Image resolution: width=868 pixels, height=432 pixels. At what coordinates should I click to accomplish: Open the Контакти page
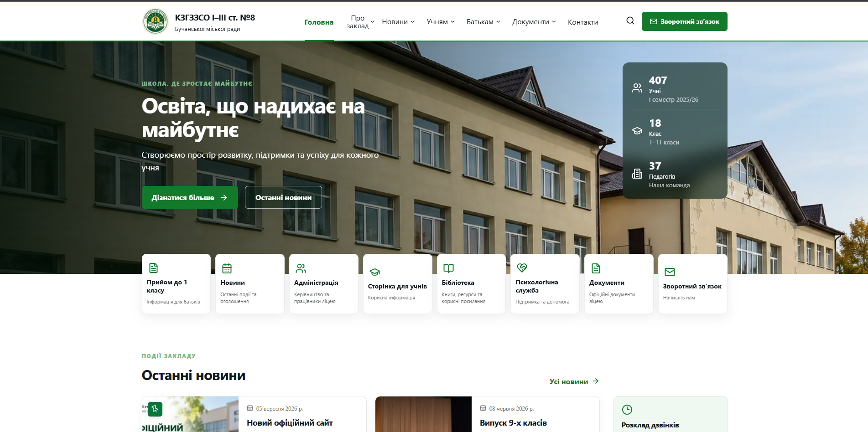coord(583,22)
